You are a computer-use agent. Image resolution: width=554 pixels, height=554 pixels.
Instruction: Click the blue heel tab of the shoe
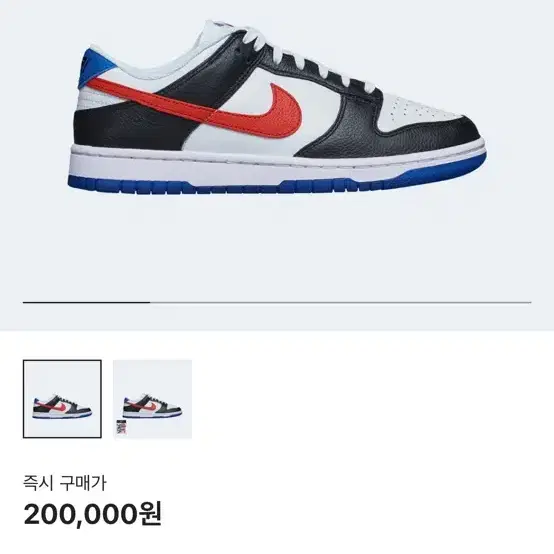(95, 69)
